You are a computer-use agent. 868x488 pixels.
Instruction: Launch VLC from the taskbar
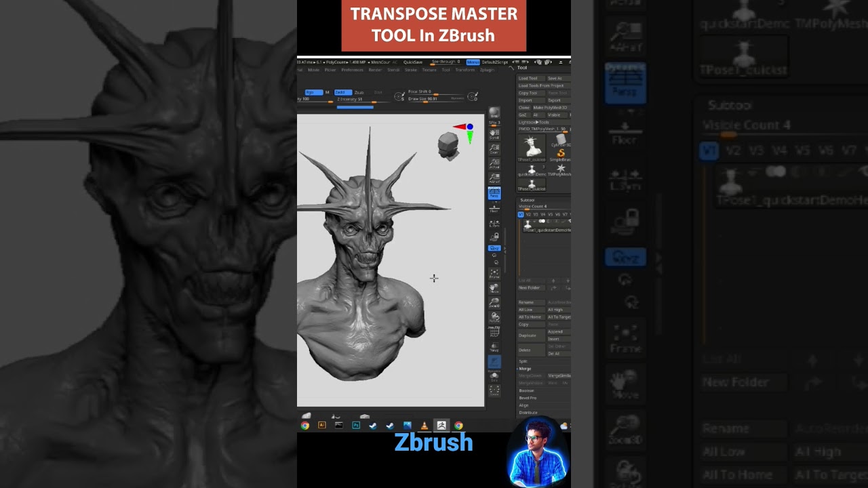pos(425,426)
